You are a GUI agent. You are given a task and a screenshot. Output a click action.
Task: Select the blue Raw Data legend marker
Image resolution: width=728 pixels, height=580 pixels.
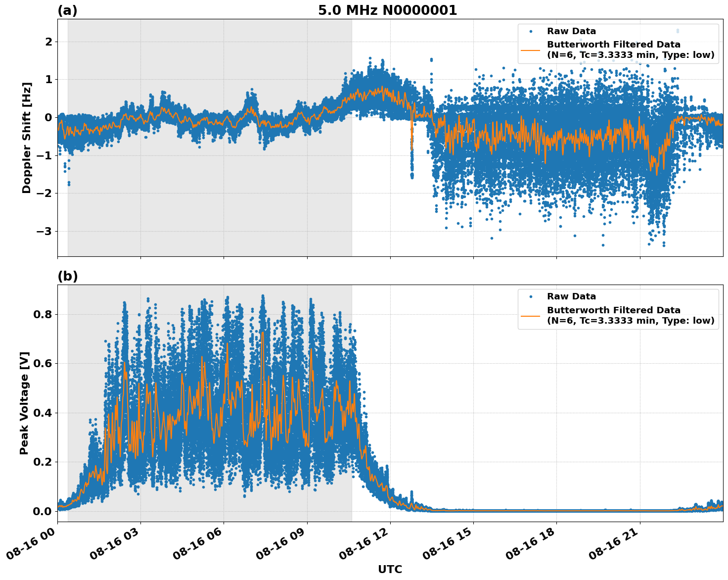coord(531,31)
